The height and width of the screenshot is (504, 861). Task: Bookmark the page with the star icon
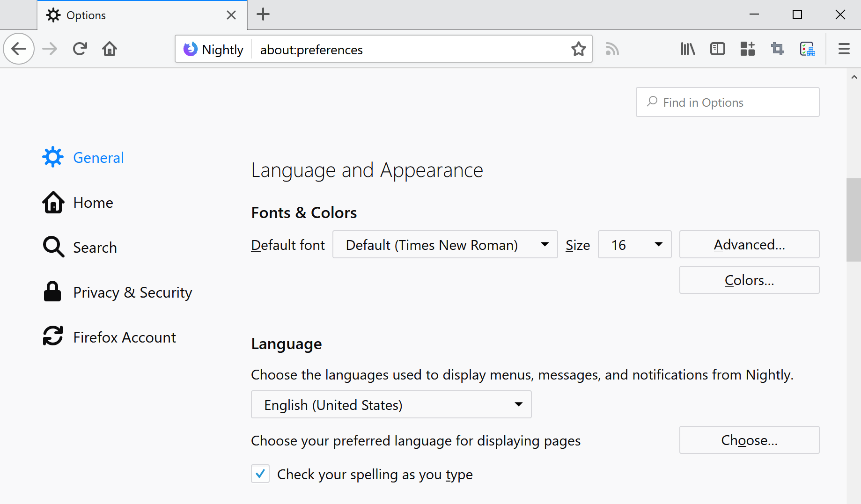[579, 49]
